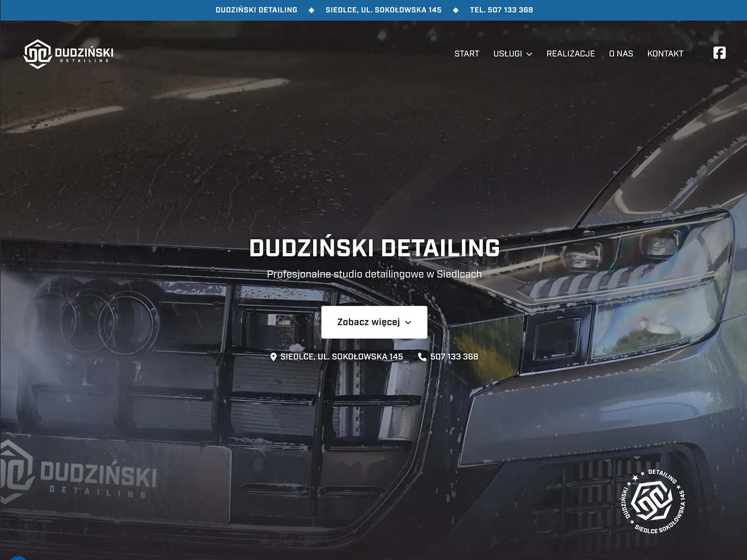Image resolution: width=747 pixels, height=560 pixels.
Task: Click the large Dudziński Detailing hero heading
Action: click(374, 248)
